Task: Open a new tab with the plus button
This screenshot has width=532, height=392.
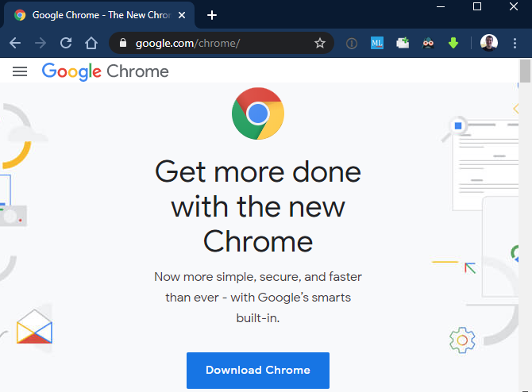Action: click(212, 15)
